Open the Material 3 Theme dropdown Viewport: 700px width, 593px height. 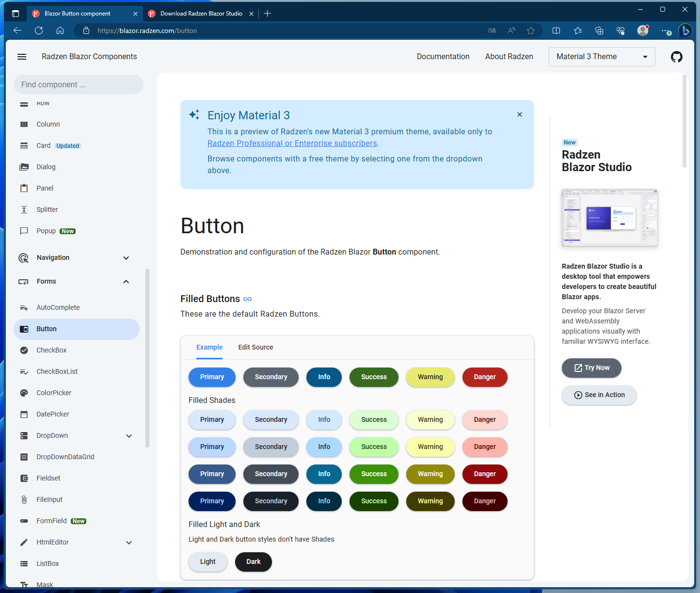click(602, 56)
